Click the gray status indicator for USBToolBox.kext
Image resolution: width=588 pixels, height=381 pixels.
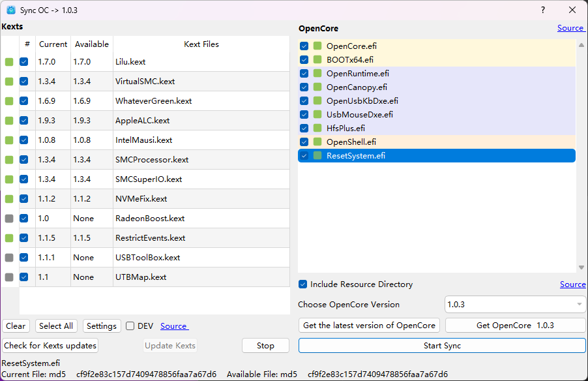click(x=9, y=258)
